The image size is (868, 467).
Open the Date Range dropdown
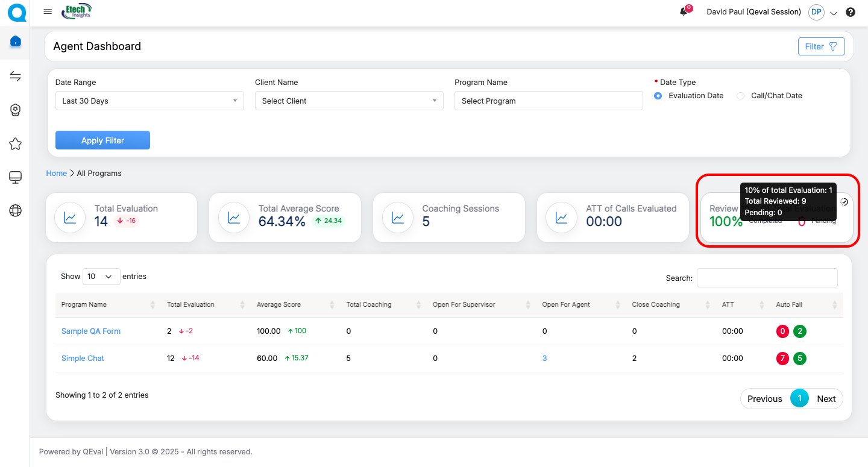[149, 101]
